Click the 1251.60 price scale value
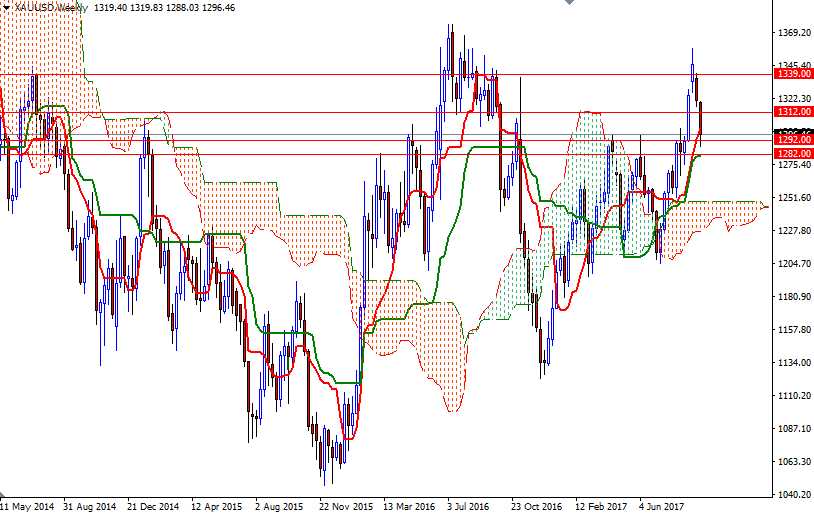This screenshot has width=814, height=514. 794,198
